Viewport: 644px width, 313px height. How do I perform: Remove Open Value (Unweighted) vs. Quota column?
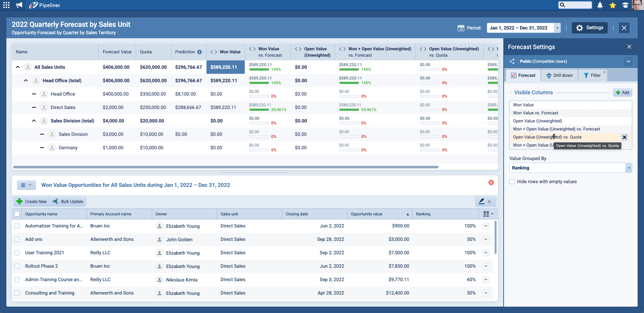625,137
